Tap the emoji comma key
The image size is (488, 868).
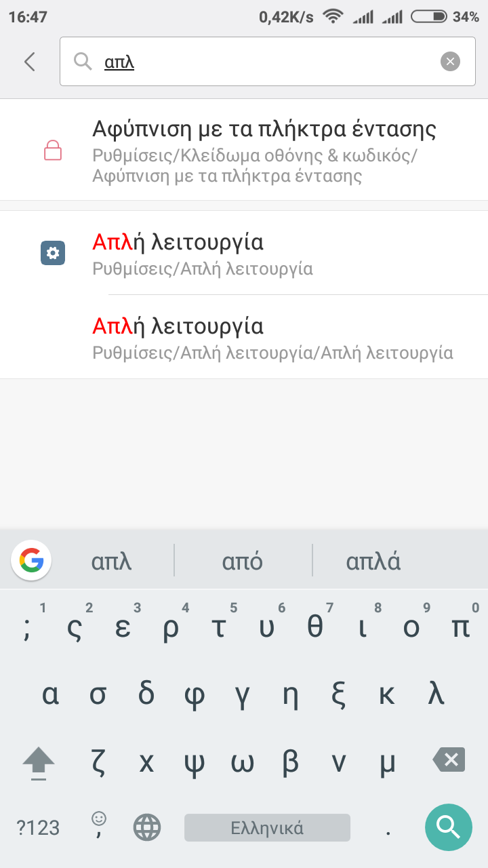99,825
